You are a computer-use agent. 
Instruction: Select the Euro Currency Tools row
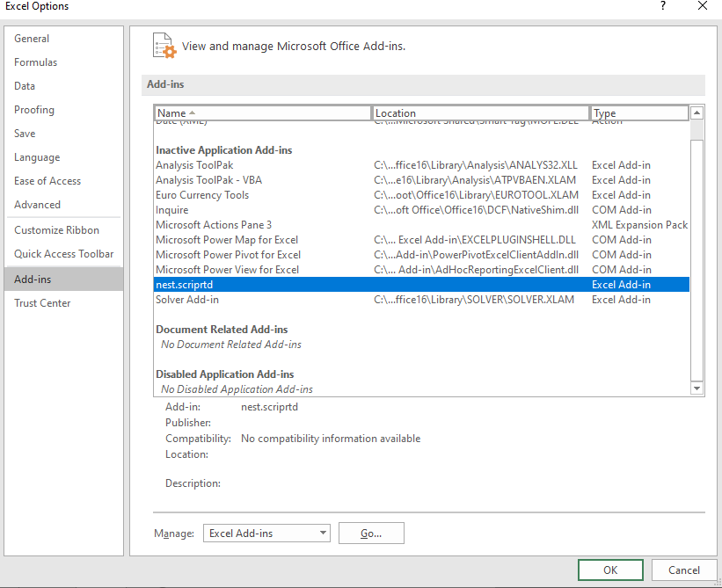[422, 195]
